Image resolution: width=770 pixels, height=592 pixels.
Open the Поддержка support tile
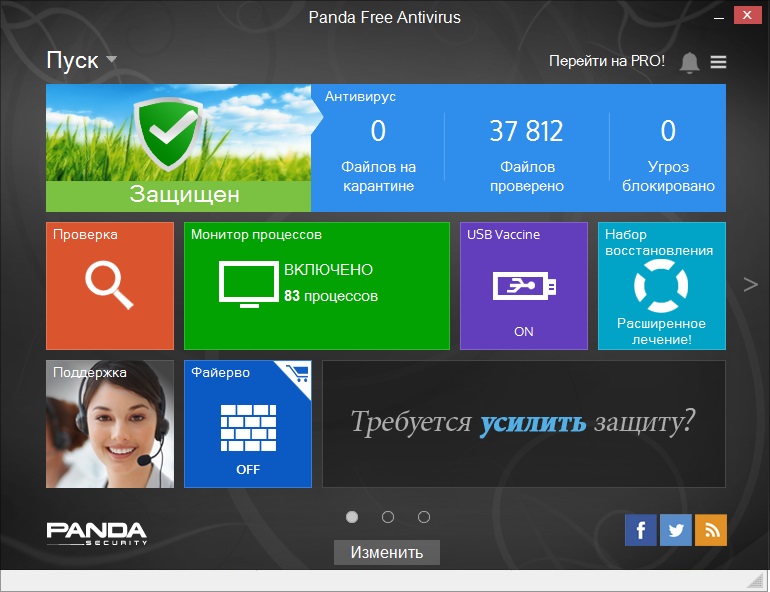[x=110, y=424]
